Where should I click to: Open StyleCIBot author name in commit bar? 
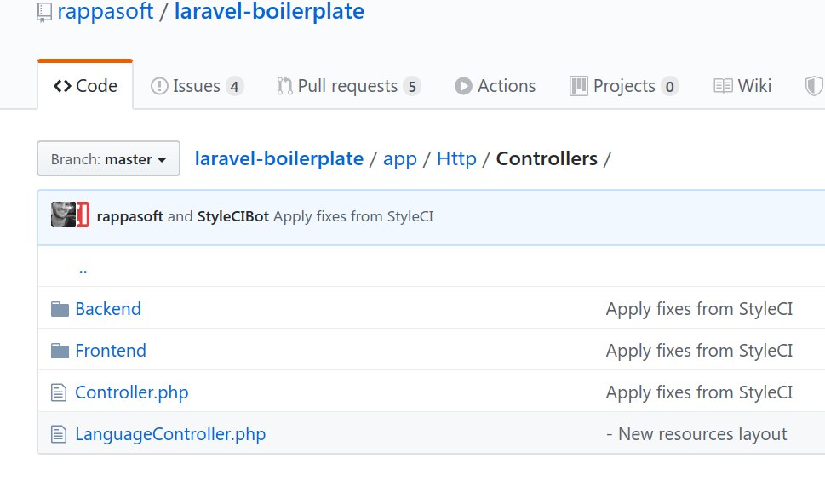coord(233,216)
